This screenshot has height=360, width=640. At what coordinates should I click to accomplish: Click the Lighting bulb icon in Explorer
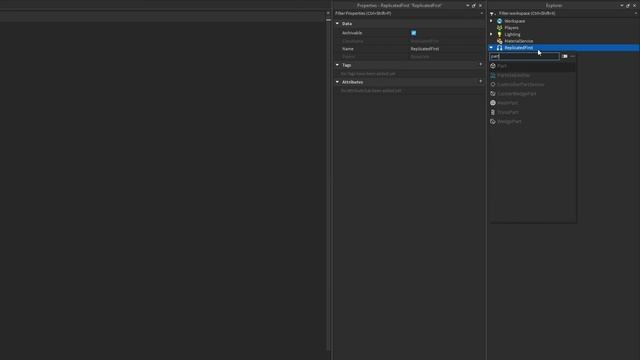(x=499, y=34)
